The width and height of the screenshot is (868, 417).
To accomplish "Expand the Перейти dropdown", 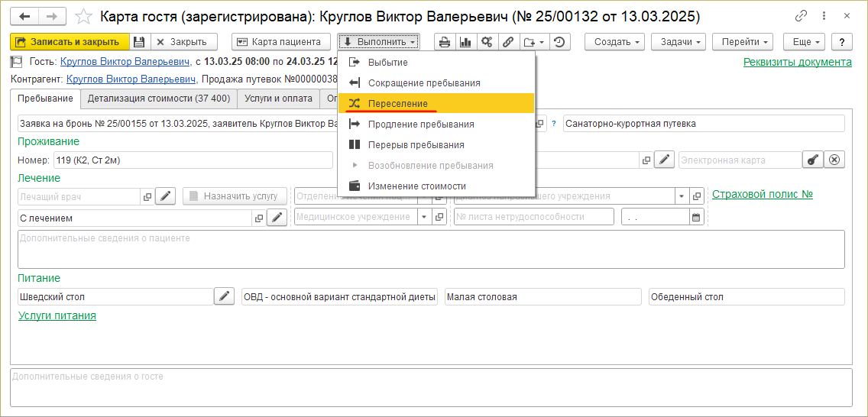I will pyautogui.click(x=743, y=41).
